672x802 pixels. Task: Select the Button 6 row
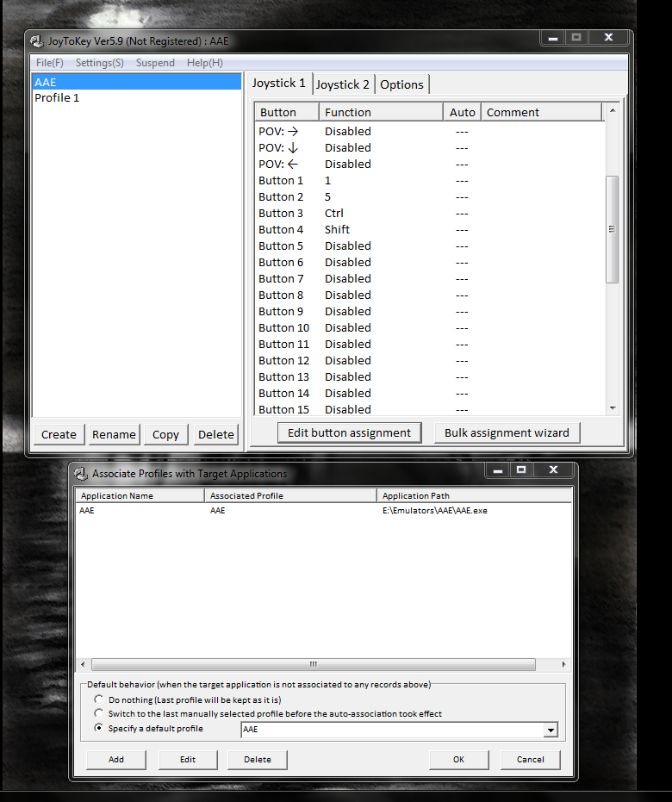click(430, 263)
